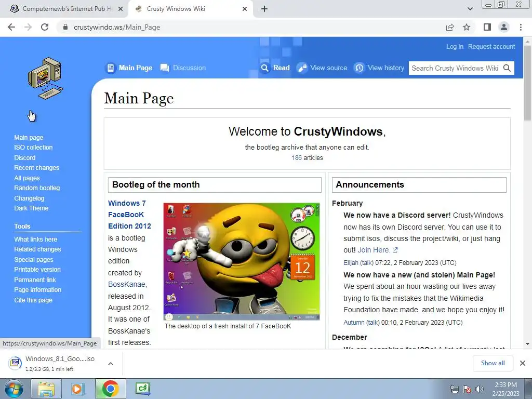Image resolution: width=532 pixels, height=399 pixels.
Task: Click the Request account link
Action: [491, 46]
